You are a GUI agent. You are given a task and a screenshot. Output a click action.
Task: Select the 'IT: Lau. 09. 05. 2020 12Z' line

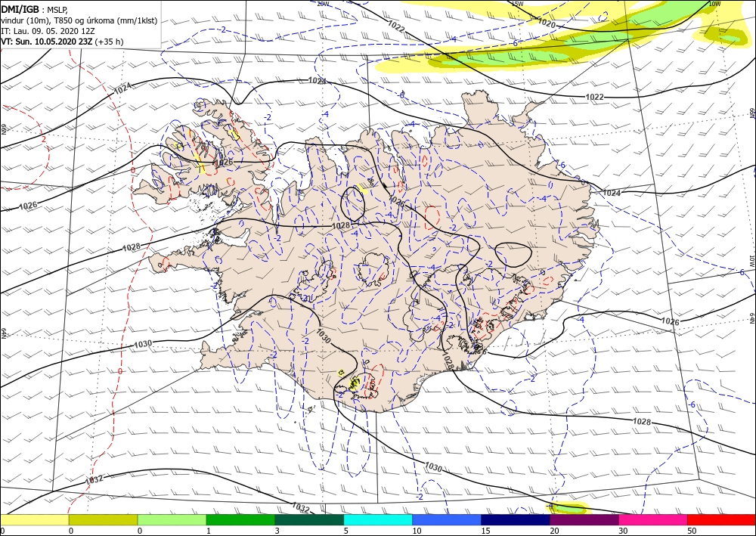(48, 31)
